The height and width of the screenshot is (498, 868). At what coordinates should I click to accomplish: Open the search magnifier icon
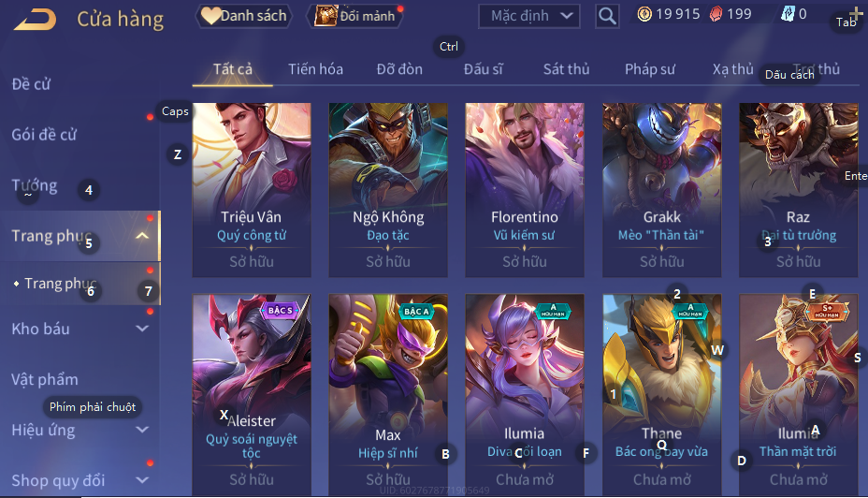(607, 16)
